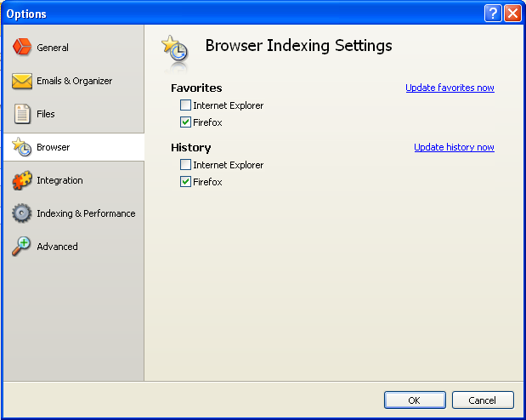Discard changes with Cancel button

pos(483,400)
